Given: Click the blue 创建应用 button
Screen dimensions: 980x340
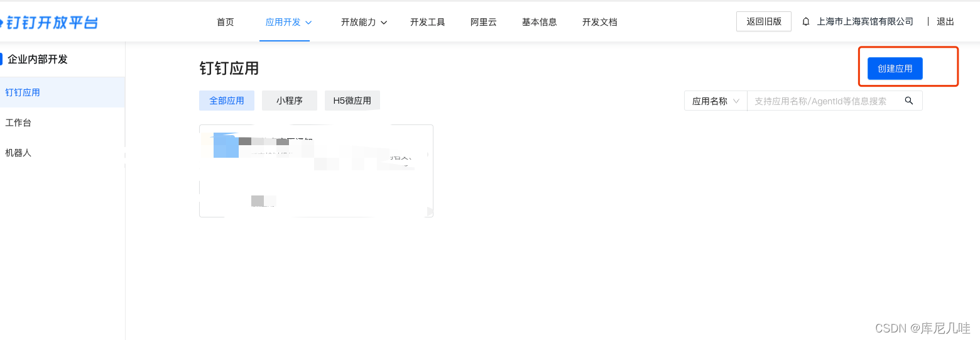Looking at the screenshot, I should 895,69.
